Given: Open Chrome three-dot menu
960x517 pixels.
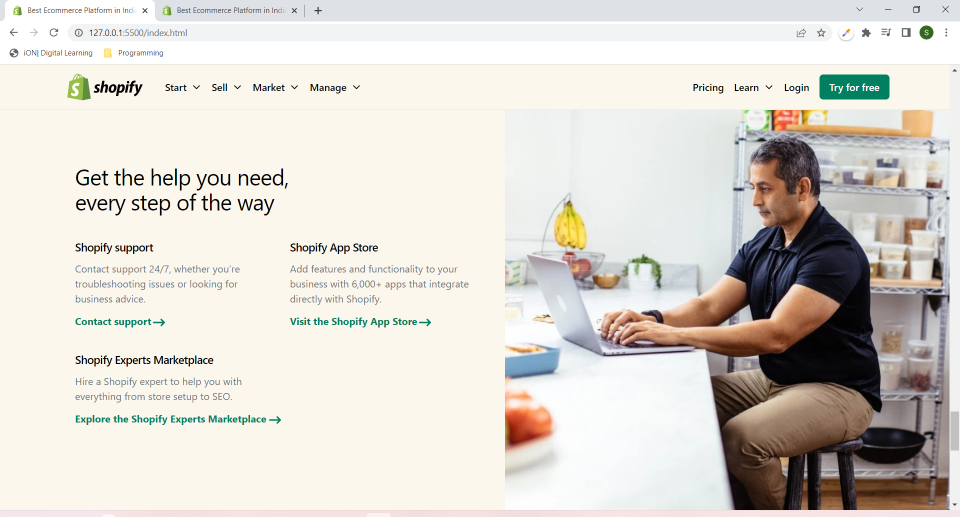Looking at the screenshot, I should (x=946, y=32).
